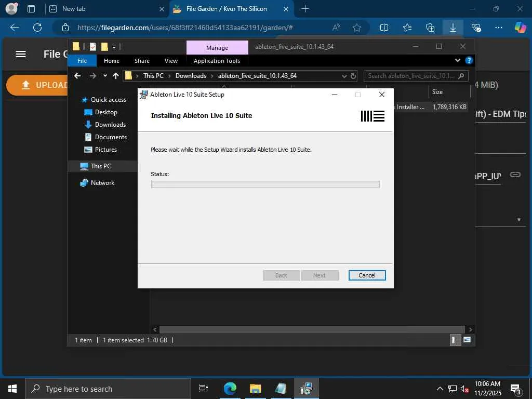Click New folder icon in quick toolbar

click(x=104, y=47)
